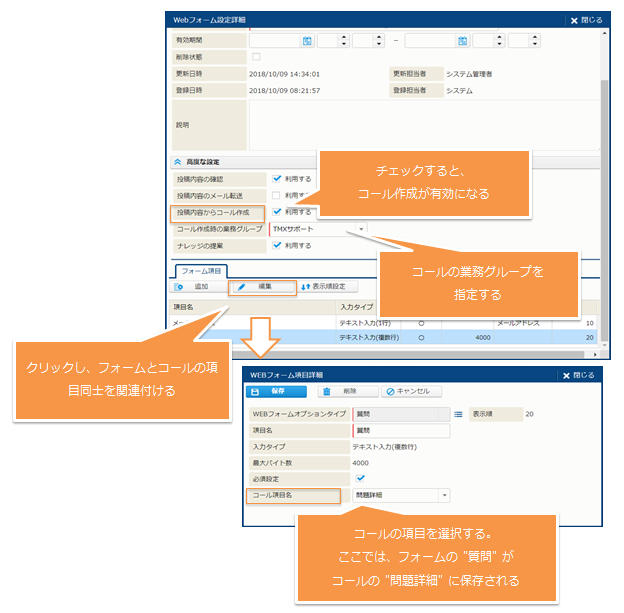Click 表示順設定 sort order button

click(x=323, y=287)
